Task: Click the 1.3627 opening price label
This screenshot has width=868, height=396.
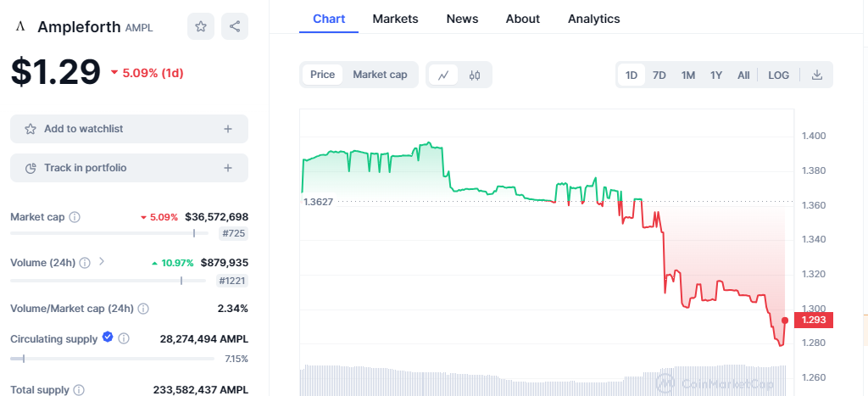Action: point(318,202)
